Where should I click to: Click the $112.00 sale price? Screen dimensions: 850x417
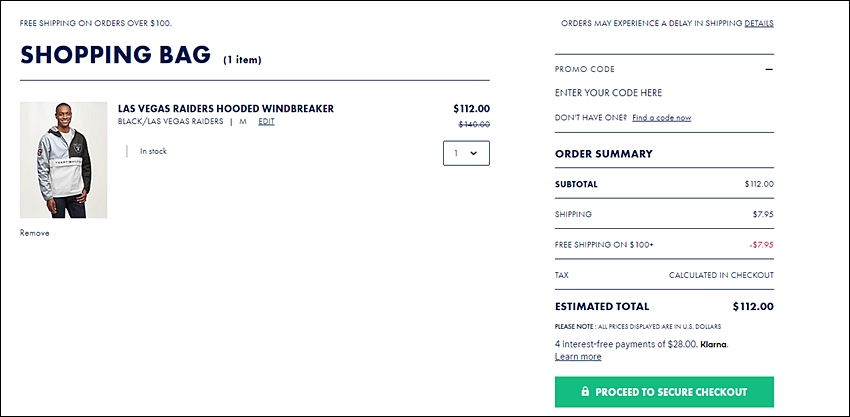[471, 108]
